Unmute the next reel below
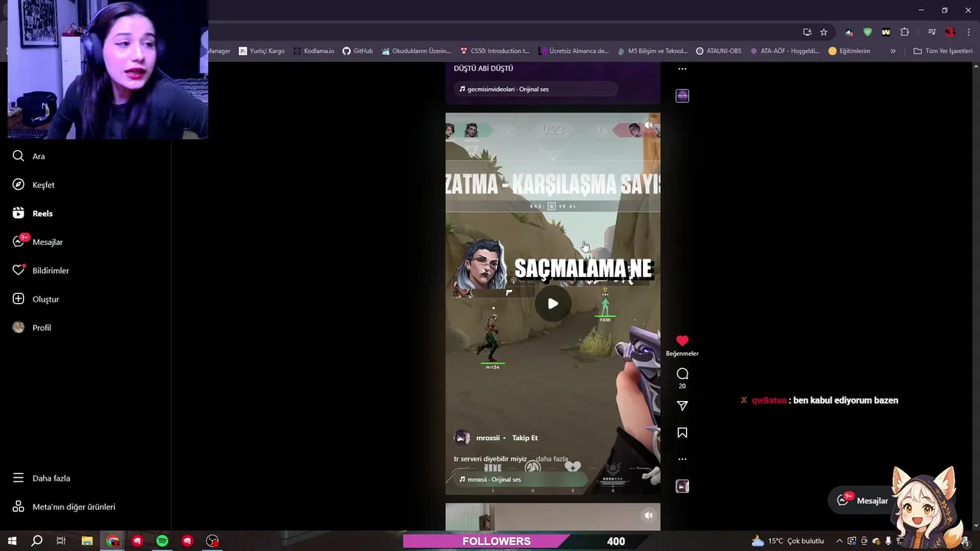This screenshot has height=551, width=980. tap(648, 515)
